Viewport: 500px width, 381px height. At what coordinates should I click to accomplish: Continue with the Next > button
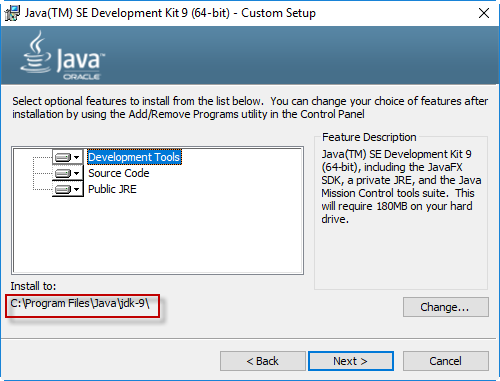pos(351,361)
